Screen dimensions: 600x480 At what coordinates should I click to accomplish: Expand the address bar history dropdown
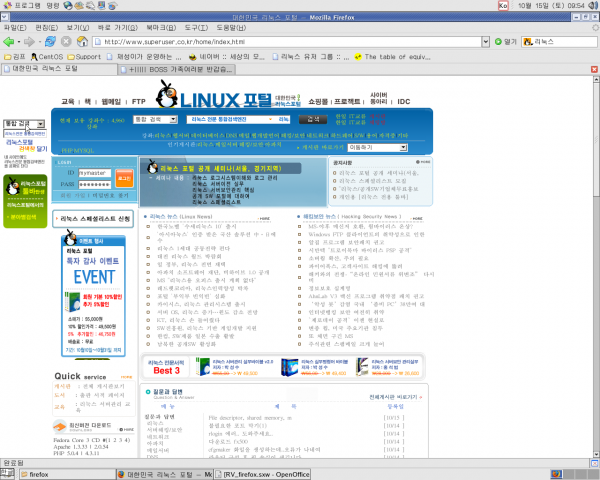tap(486, 42)
